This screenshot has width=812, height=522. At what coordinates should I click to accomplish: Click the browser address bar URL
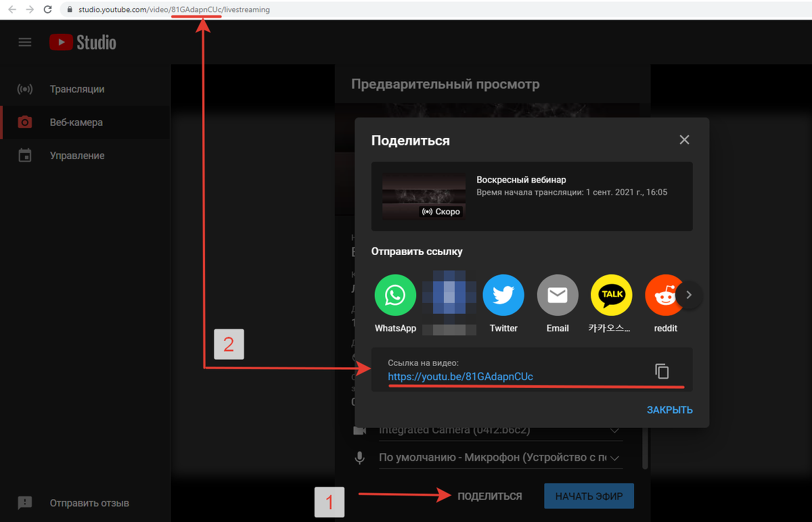(x=175, y=10)
